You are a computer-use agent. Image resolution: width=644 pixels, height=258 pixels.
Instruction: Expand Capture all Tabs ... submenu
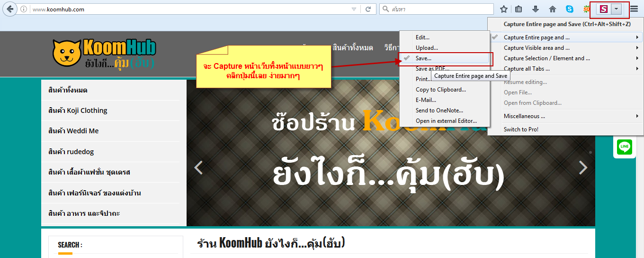566,69
